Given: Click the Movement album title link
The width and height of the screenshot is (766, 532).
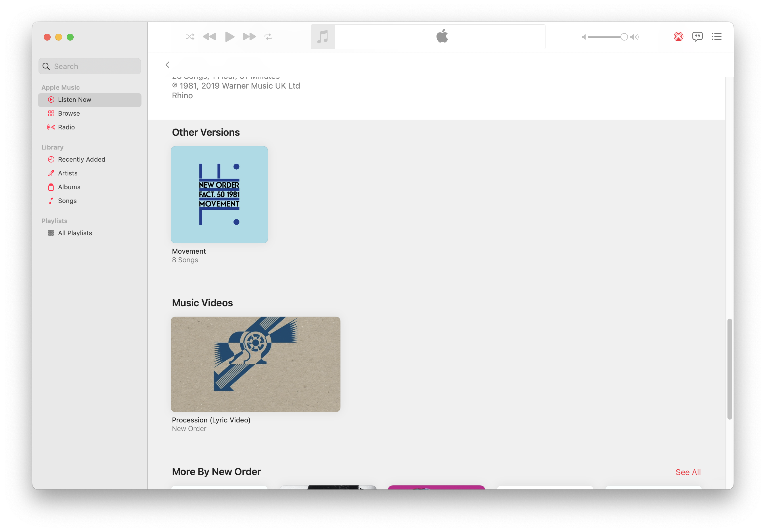Looking at the screenshot, I should (189, 251).
